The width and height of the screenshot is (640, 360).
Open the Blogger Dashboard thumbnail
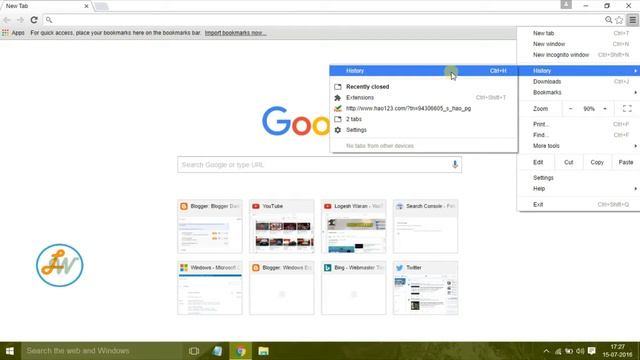click(210, 226)
